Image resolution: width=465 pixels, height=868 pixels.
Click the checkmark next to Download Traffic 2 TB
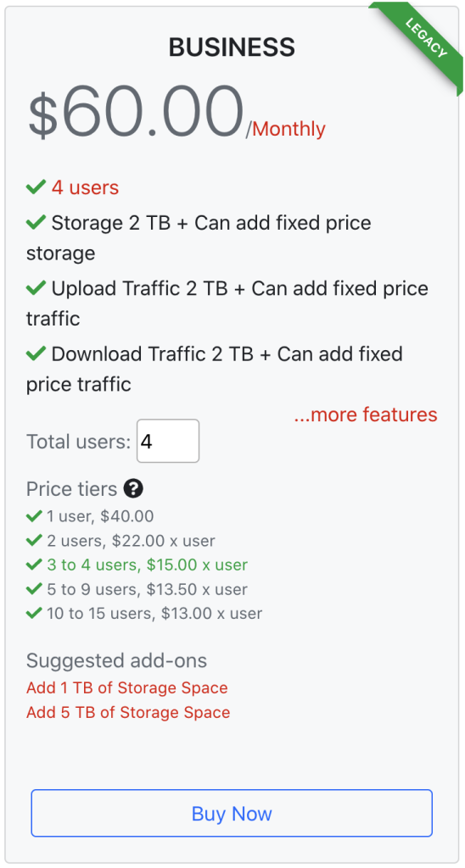(36, 353)
